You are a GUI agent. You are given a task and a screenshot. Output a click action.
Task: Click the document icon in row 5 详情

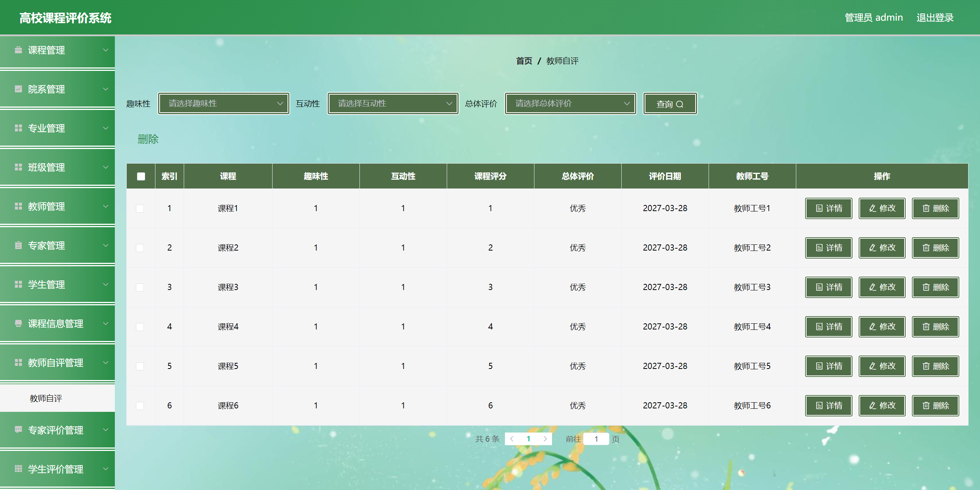819,366
